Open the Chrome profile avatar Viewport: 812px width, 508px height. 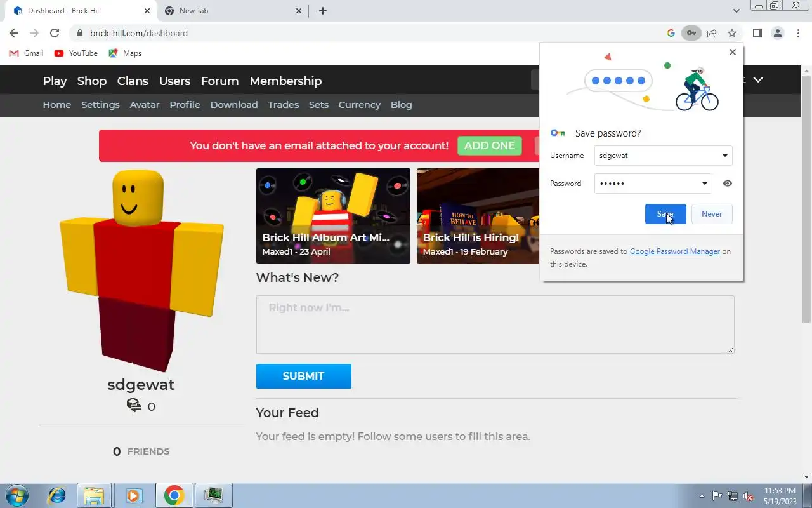(777, 33)
